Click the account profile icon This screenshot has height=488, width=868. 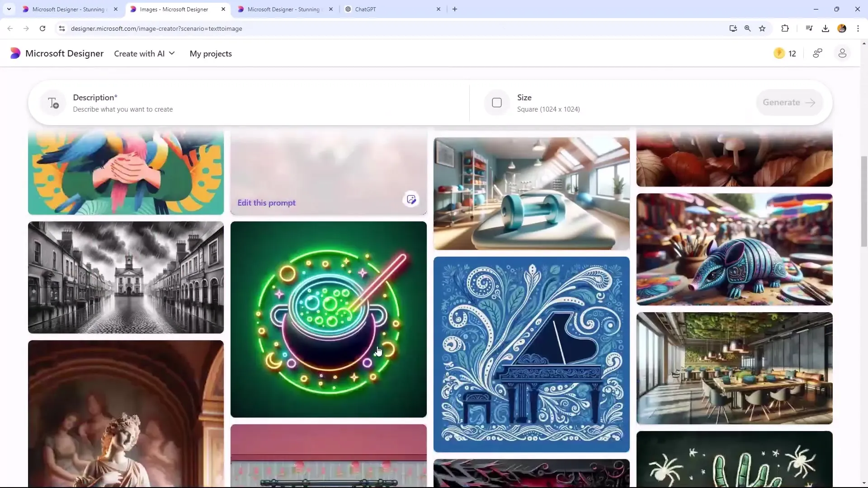(842, 53)
